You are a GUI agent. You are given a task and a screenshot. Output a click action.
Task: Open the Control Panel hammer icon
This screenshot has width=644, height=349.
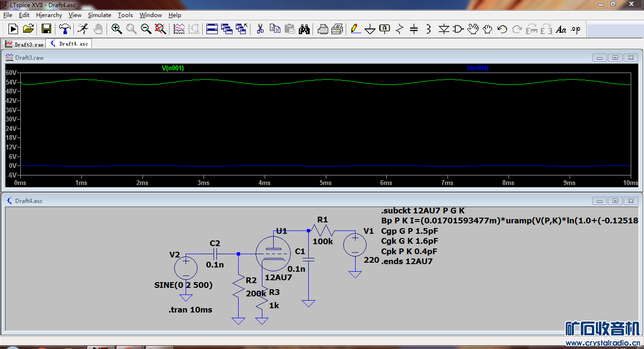[x=64, y=29]
